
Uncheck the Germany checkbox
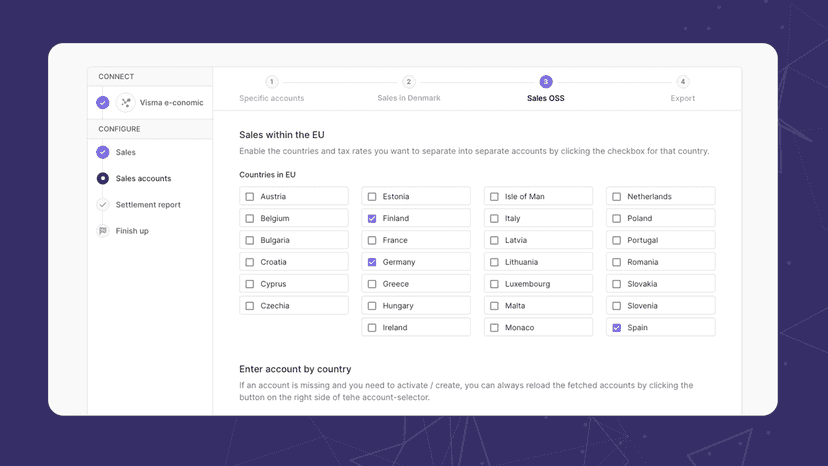tap(372, 262)
